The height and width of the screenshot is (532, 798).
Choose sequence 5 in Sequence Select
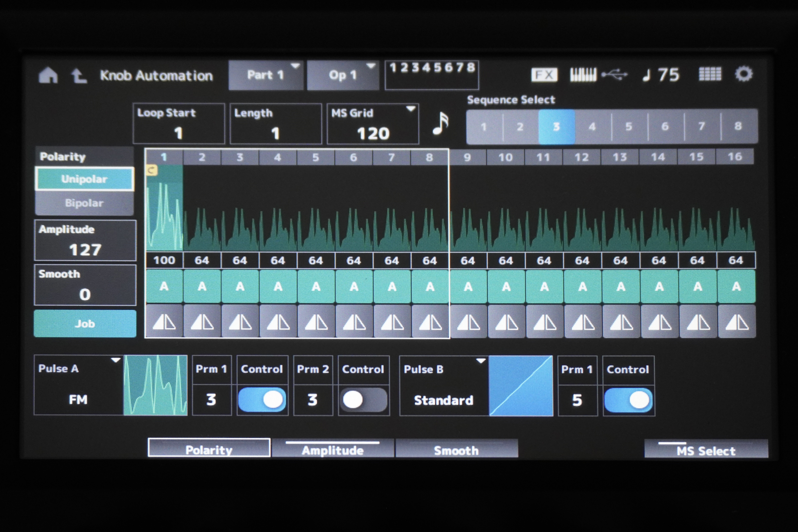tap(629, 127)
